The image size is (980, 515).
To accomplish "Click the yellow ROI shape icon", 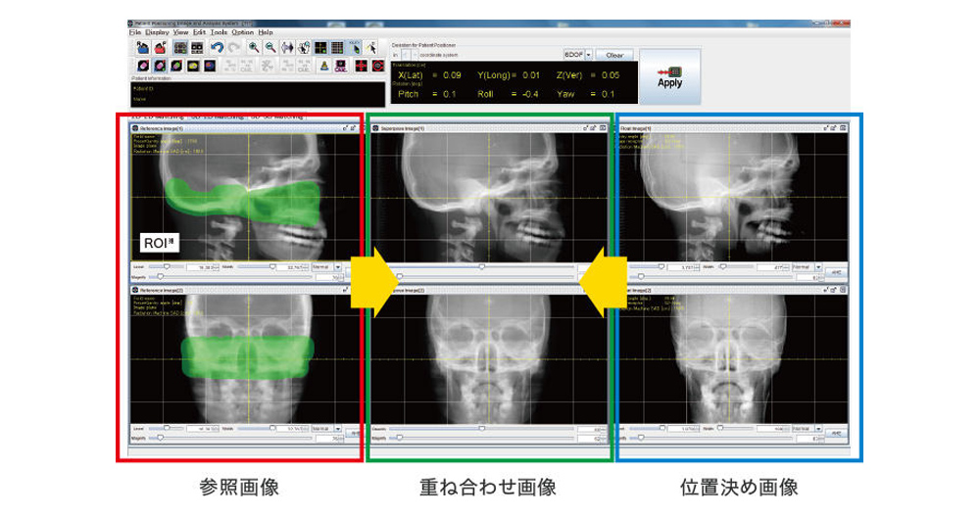I will pos(193,66).
